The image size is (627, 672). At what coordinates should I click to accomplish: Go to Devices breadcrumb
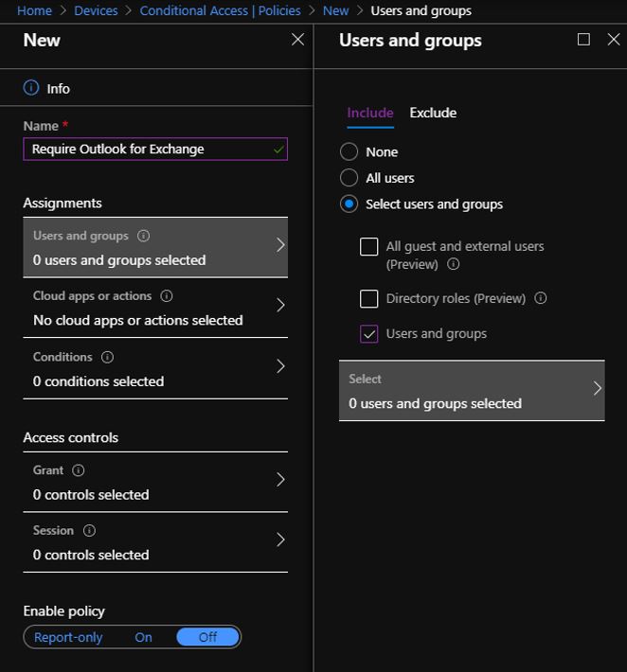pos(96,10)
